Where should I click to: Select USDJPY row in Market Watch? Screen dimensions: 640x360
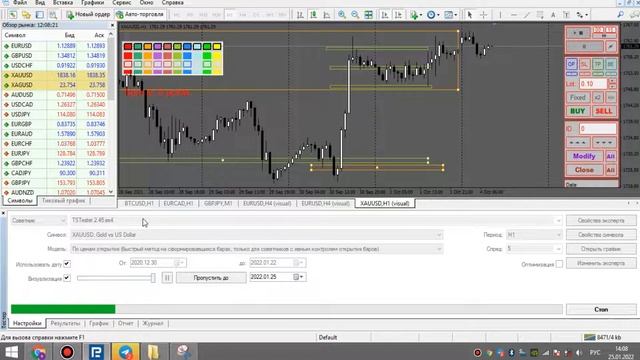pyautogui.click(x=55, y=114)
